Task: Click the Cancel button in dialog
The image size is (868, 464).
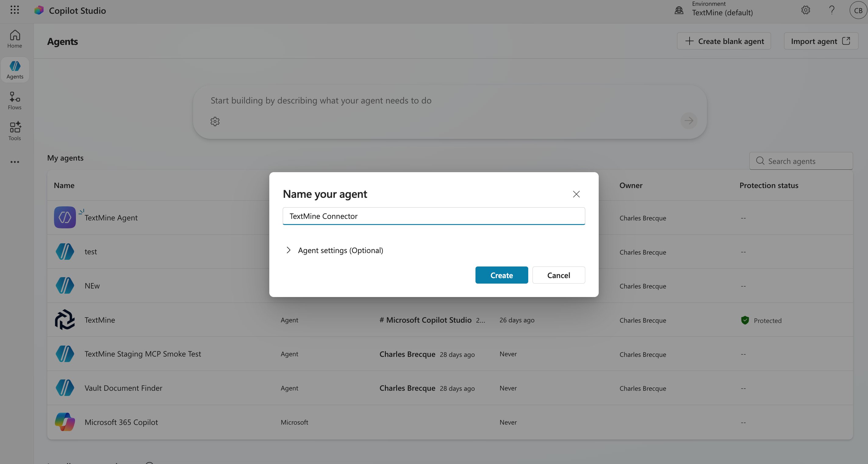Action: pyautogui.click(x=559, y=275)
